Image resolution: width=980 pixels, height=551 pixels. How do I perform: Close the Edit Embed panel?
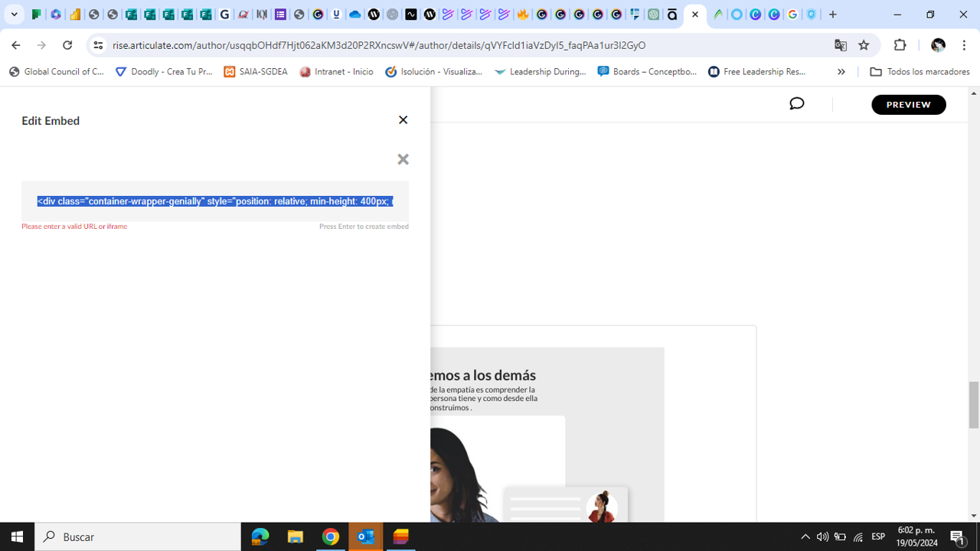coord(403,120)
